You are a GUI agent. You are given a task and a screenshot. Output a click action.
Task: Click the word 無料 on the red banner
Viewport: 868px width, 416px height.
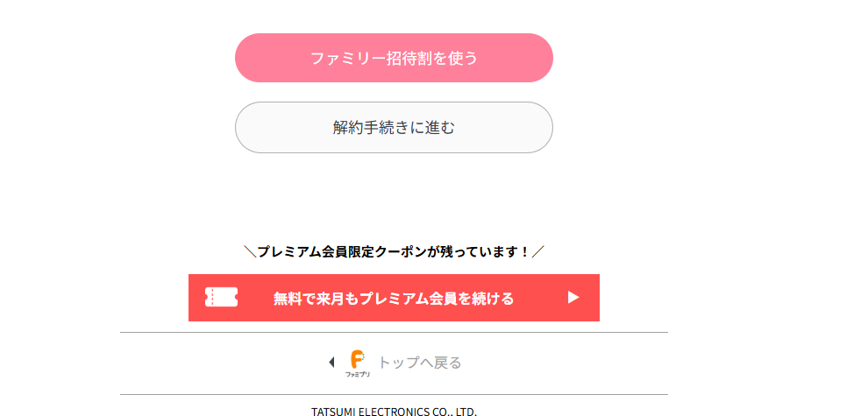coord(288,299)
